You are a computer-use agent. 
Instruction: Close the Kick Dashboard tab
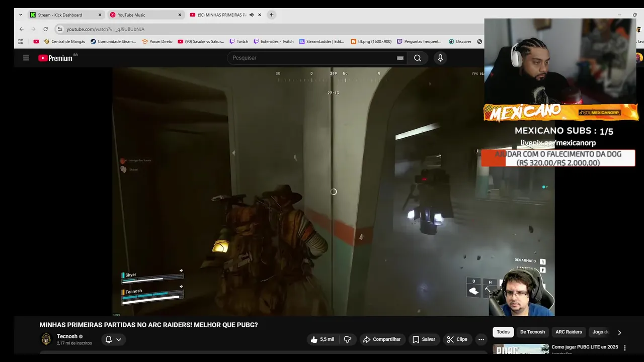click(x=100, y=15)
